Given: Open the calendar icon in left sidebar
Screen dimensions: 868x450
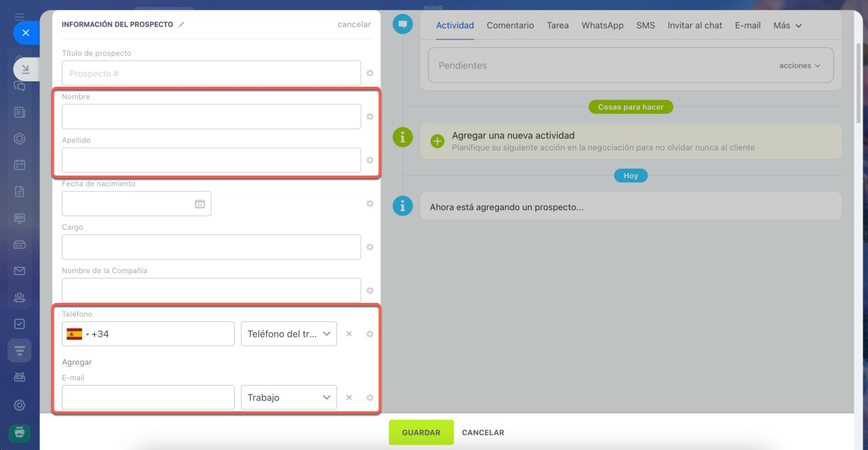Looking at the screenshot, I should [x=20, y=165].
